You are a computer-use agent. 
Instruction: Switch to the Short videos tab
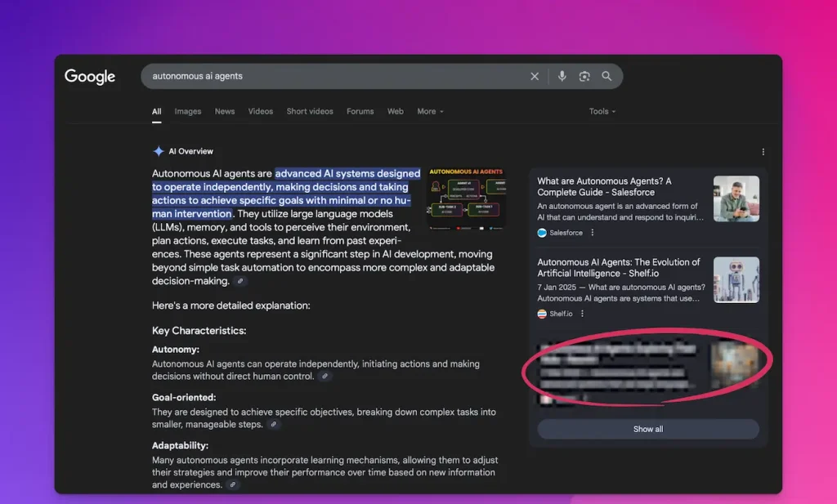(x=310, y=111)
